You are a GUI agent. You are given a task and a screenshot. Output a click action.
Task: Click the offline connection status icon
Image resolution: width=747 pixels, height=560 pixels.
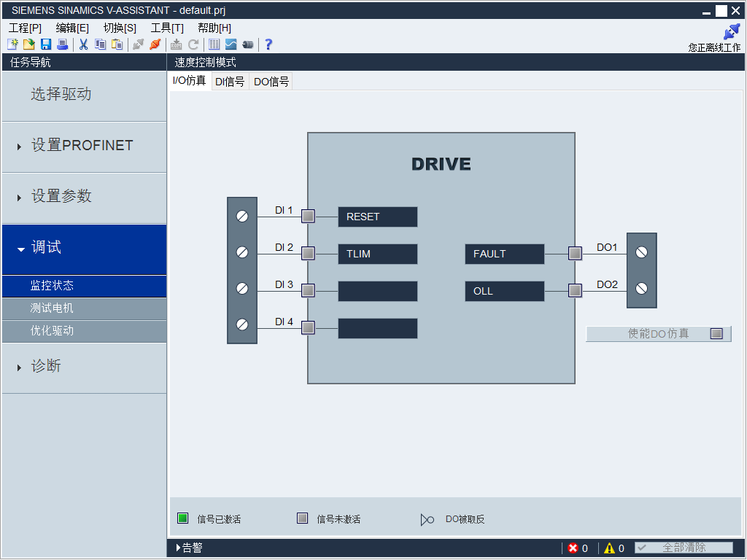pyautogui.click(x=731, y=32)
